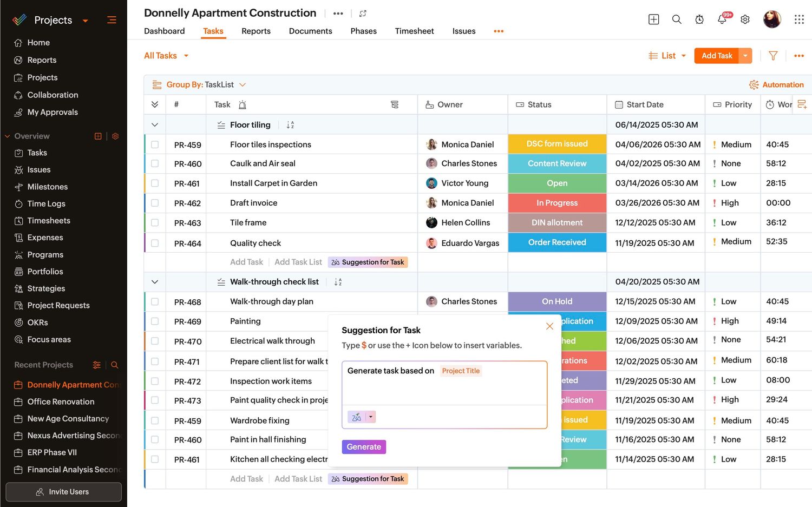The height and width of the screenshot is (507, 812).
Task: Open the Phases tab
Action: (x=363, y=31)
